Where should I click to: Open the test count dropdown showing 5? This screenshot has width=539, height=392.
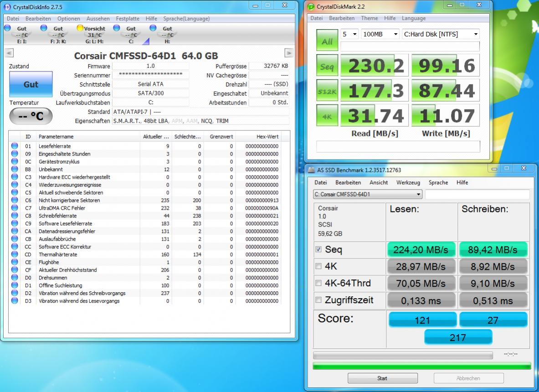pos(349,34)
